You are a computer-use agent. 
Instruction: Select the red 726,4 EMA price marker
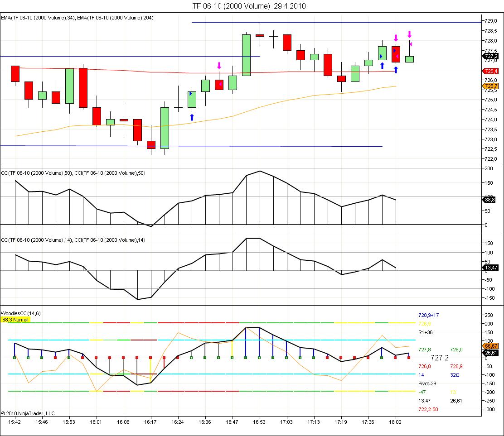(491, 71)
